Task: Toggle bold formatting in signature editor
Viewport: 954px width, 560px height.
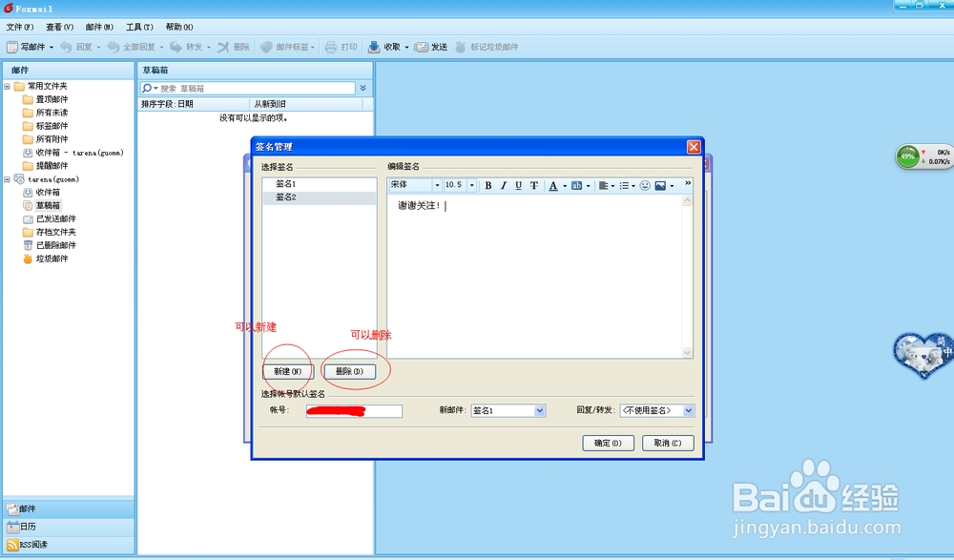Action: click(487, 185)
